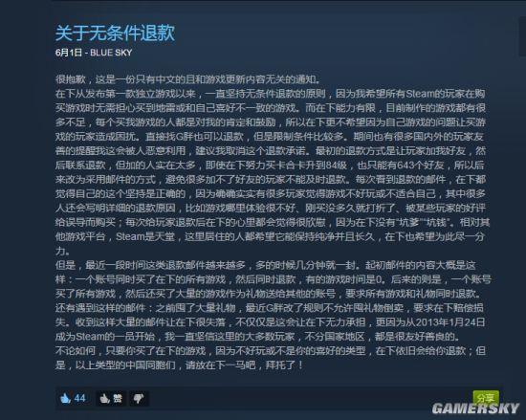Click the BLUE SKY author name

[x=111, y=53]
